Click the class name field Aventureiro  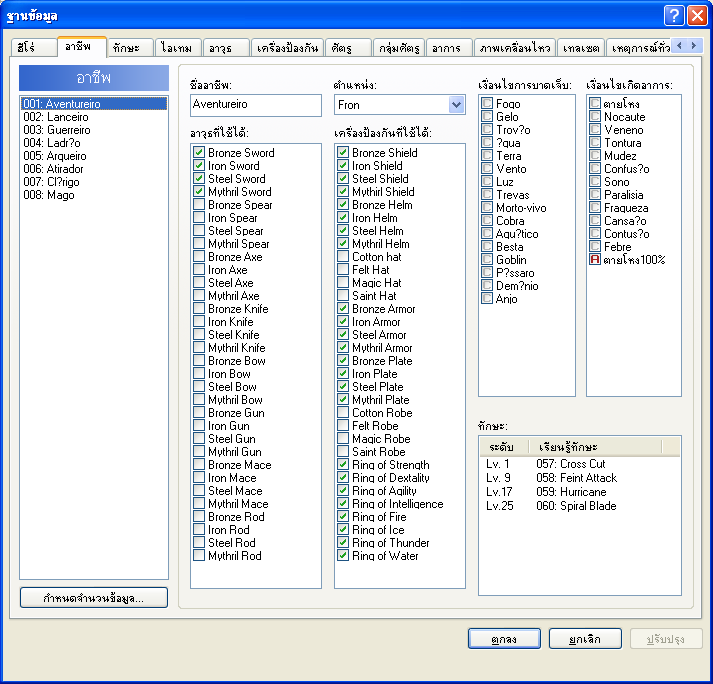pos(256,105)
